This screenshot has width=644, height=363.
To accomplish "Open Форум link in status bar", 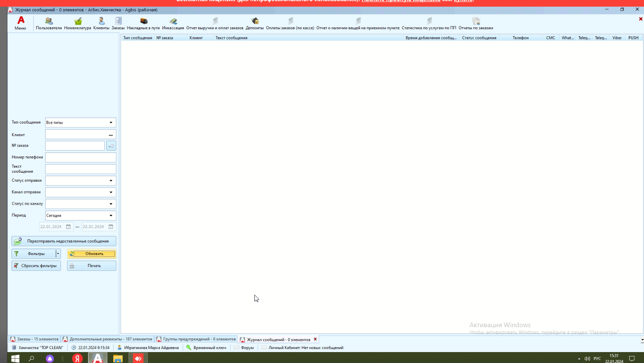I will [x=244, y=348].
